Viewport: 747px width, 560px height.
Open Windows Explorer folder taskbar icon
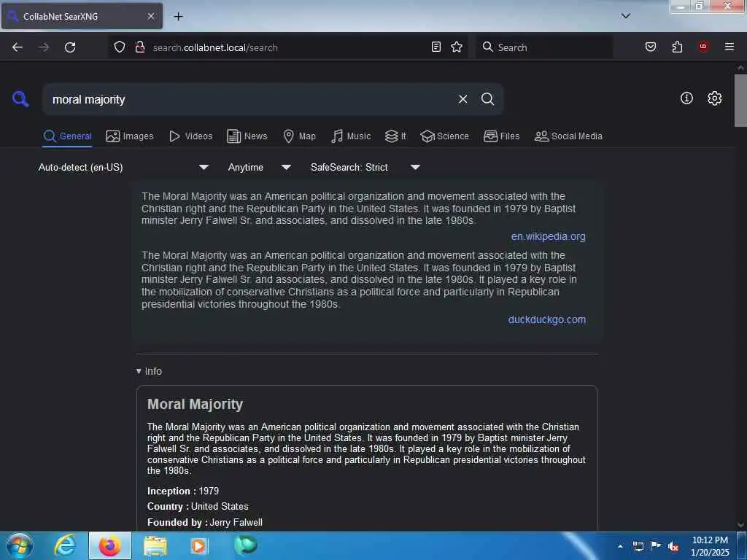click(x=155, y=545)
